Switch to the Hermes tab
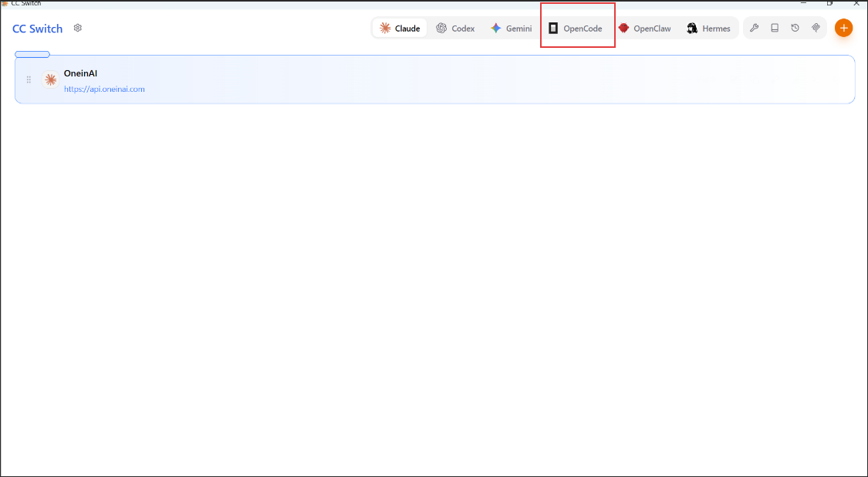 coord(708,29)
